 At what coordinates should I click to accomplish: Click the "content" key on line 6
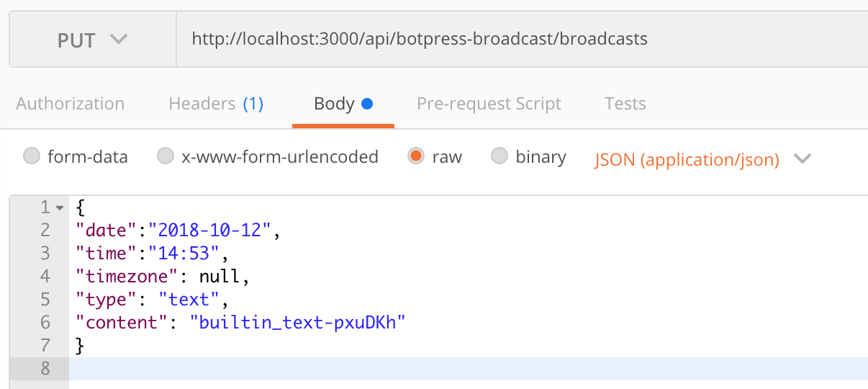[x=122, y=323]
